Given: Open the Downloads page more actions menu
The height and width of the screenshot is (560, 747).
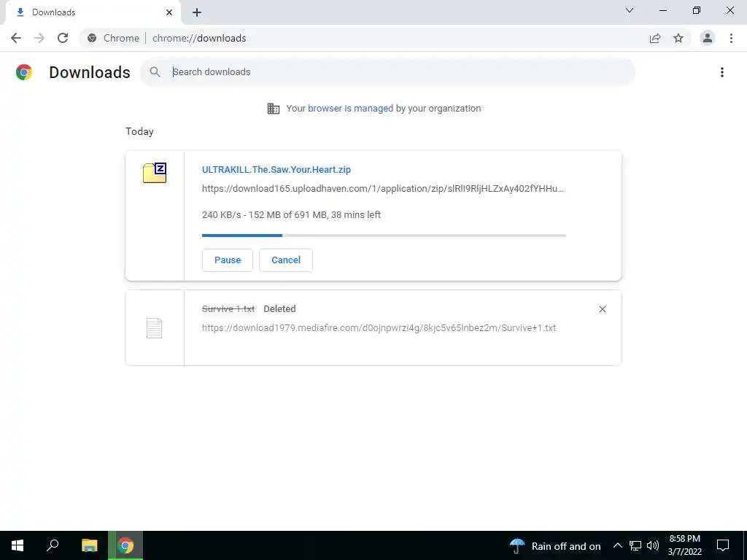Looking at the screenshot, I should [x=722, y=72].
